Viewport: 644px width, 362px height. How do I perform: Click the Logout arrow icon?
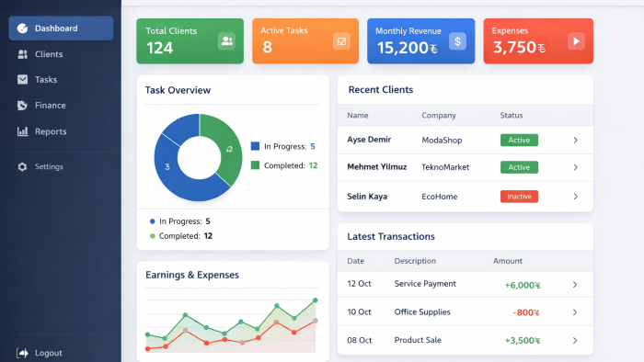point(22,353)
